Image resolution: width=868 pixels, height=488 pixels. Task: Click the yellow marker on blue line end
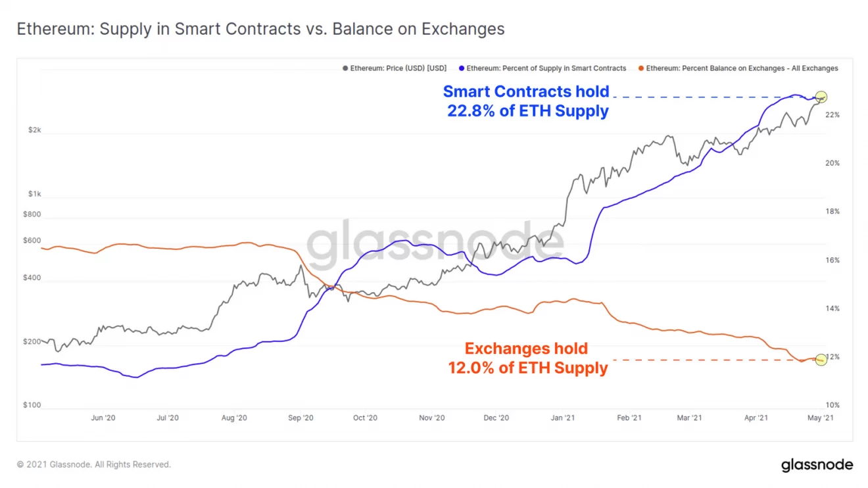point(821,97)
